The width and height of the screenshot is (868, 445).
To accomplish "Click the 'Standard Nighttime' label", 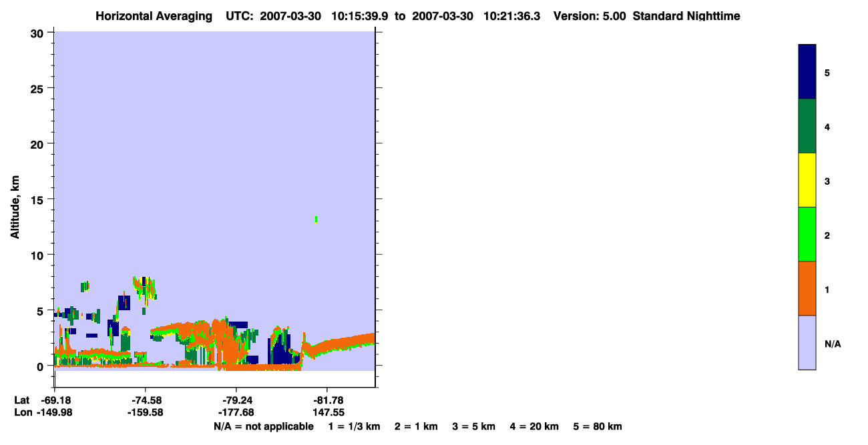I will click(x=686, y=16).
